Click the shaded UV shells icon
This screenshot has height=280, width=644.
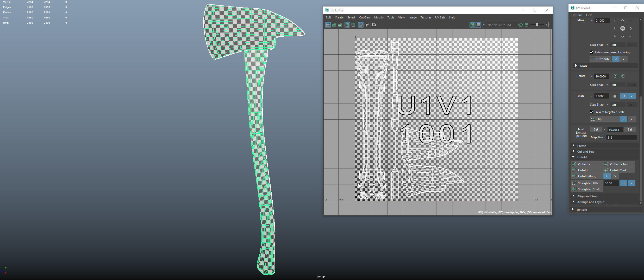coord(334,25)
